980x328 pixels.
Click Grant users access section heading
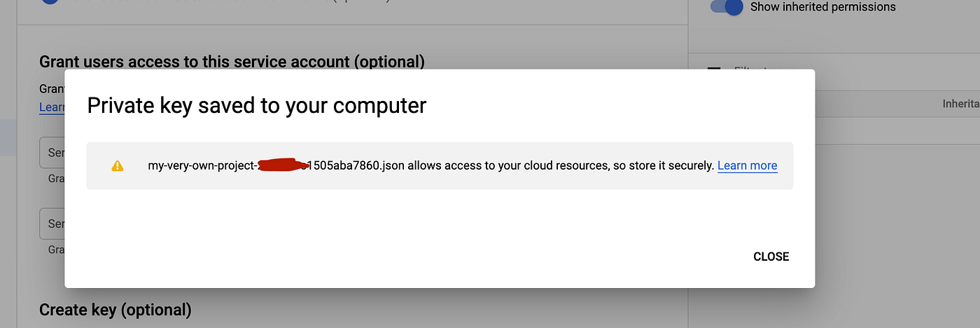click(x=232, y=62)
